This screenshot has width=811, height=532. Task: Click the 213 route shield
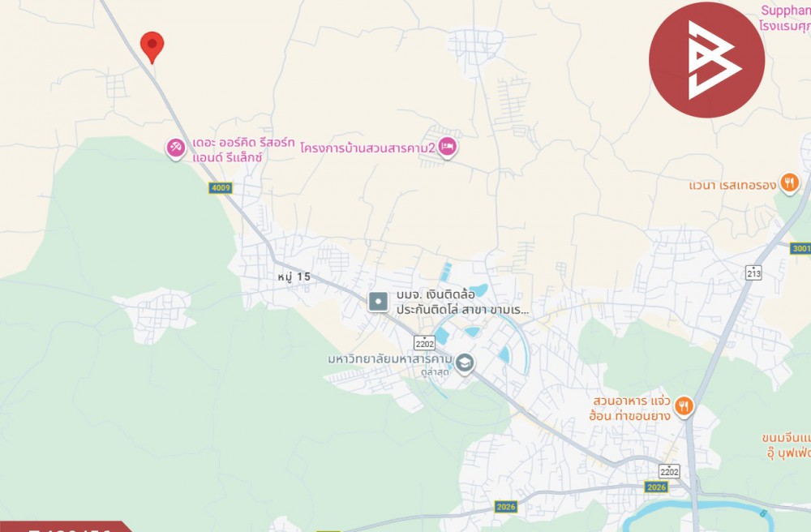[753, 272]
